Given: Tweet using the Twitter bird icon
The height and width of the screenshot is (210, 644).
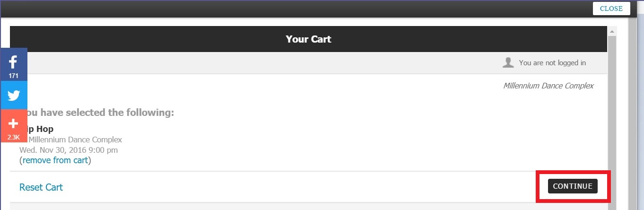Looking at the screenshot, I should pos(13,95).
